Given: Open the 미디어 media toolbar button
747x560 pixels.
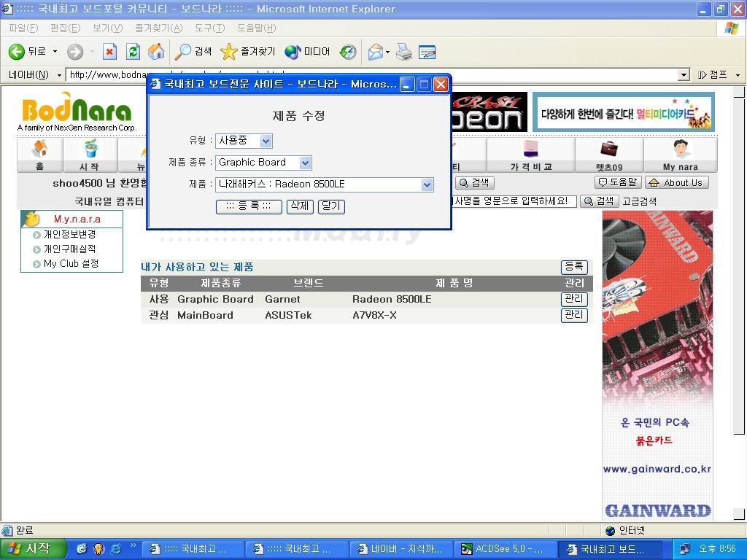Looking at the screenshot, I should 307,52.
